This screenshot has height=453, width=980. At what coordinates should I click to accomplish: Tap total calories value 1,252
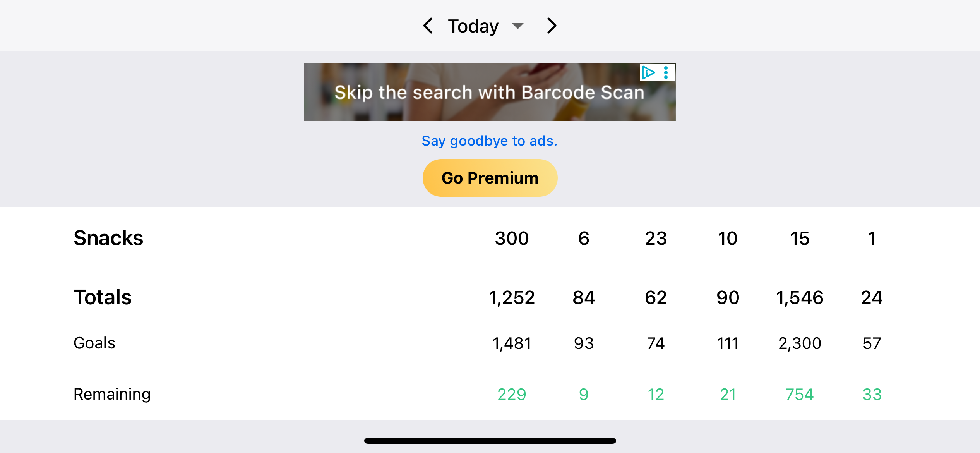[512, 298]
